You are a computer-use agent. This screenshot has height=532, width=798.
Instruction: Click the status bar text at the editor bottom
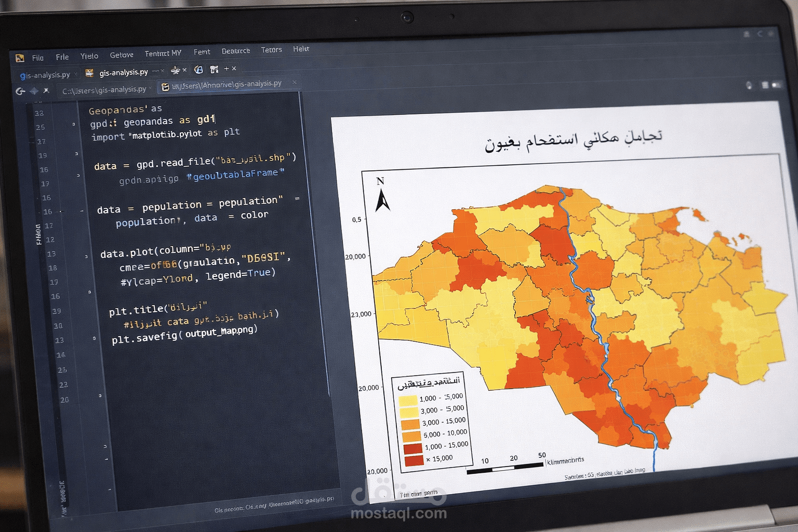pyautogui.click(x=274, y=504)
